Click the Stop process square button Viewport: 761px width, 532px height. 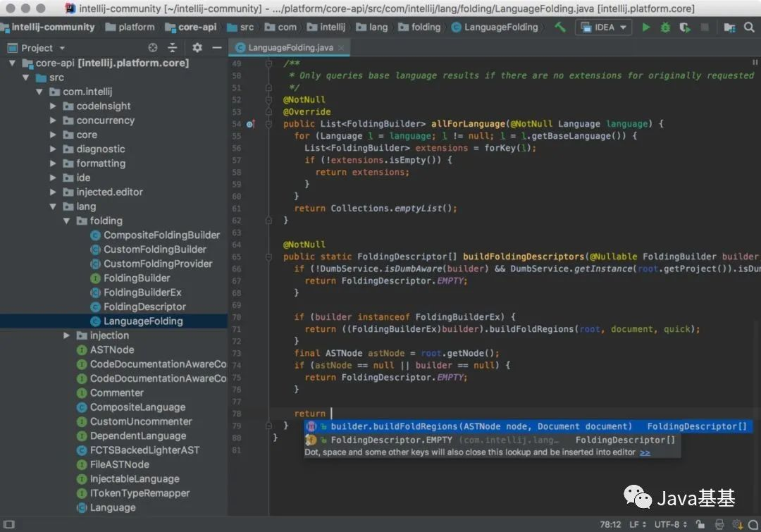tap(704, 27)
